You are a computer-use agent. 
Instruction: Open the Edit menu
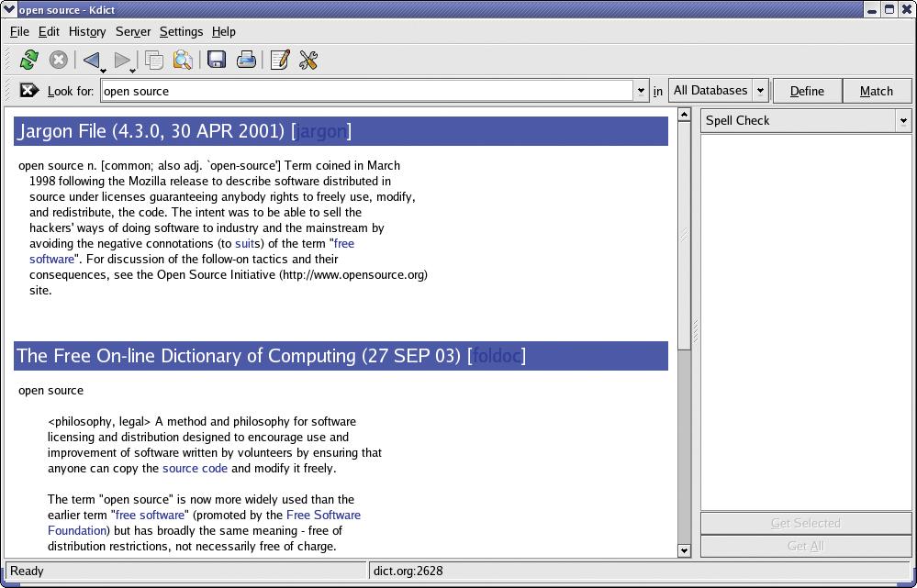(49, 31)
